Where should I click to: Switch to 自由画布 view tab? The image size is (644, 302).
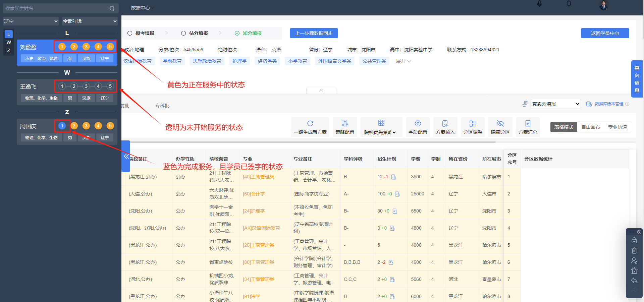591,127
